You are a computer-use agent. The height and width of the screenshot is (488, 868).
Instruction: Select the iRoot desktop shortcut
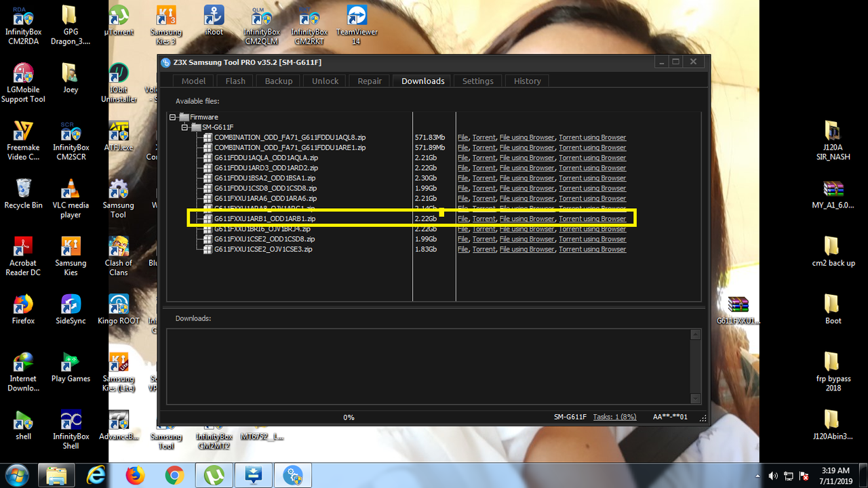point(214,21)
